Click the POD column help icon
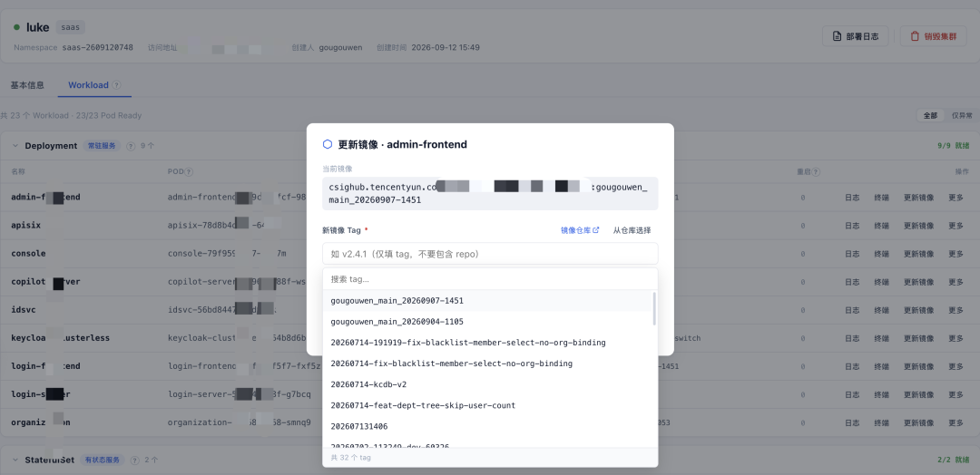980x475 pixels. coord(189,171)
